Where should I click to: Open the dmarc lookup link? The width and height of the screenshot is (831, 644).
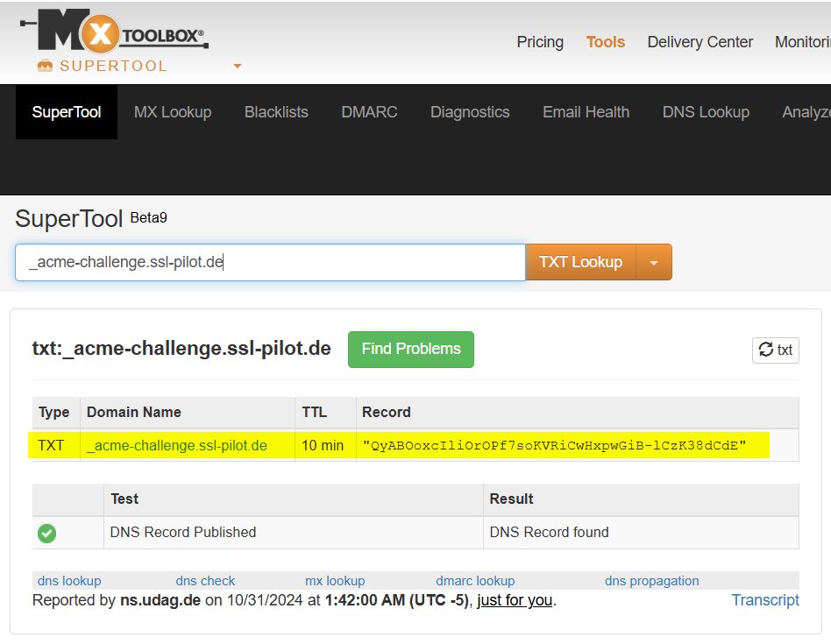[x=475, y=581]
